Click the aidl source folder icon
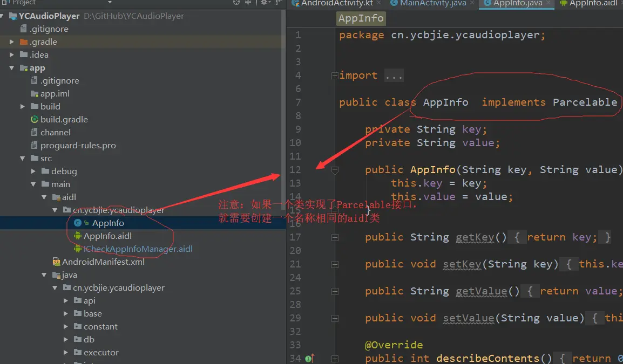 click(x=57, y=197)
